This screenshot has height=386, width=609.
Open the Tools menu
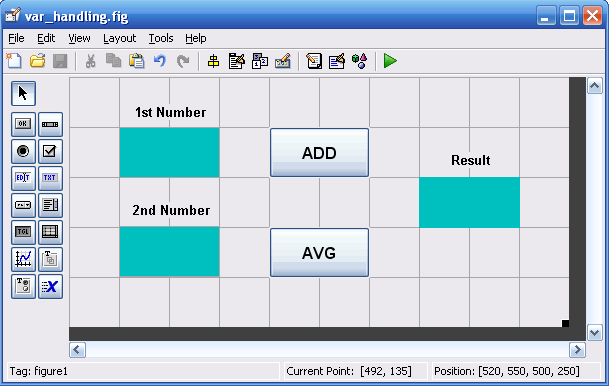coord(161,38)
